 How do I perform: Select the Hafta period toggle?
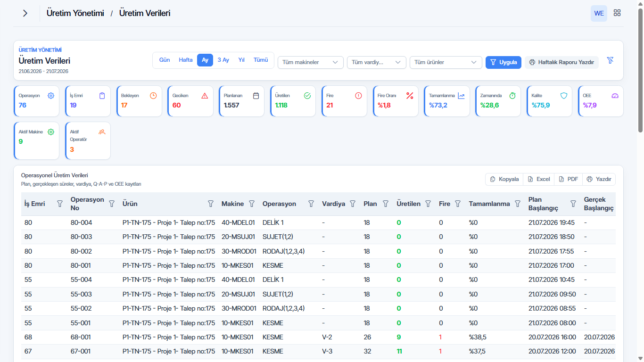tap(186, 60)
